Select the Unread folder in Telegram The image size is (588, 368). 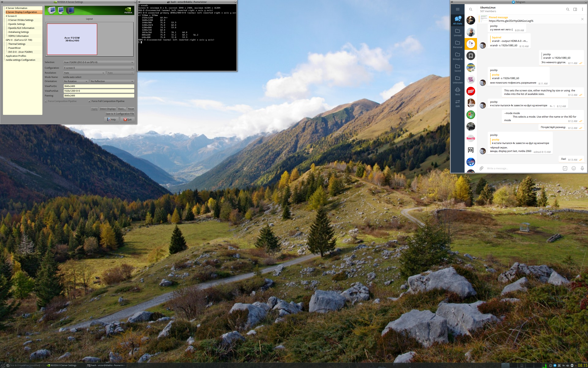pos(458,32)
